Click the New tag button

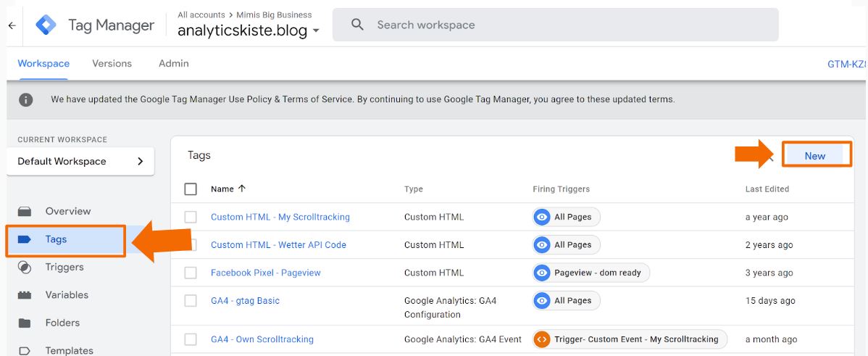815,155
